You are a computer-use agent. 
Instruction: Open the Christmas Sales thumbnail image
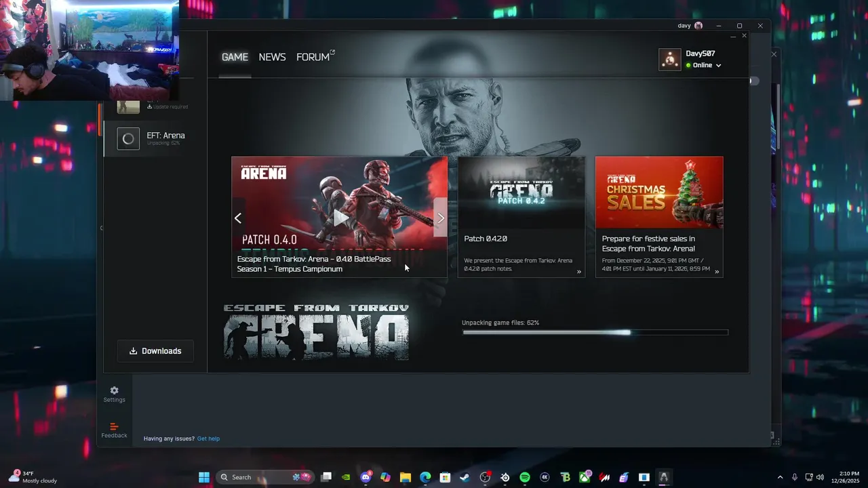(x=659, y=193)
